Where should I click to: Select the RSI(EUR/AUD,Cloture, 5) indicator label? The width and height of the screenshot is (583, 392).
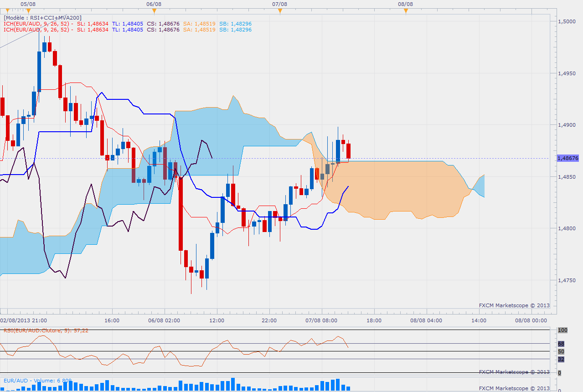pyautogui.click(x=46, y=330)
